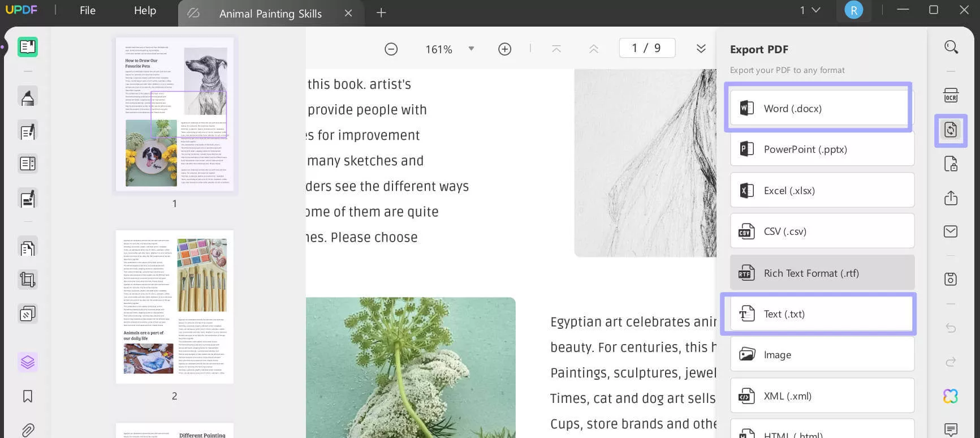Zoom out with the minus icon
The image size is (980, 438).
coord(391,49)
